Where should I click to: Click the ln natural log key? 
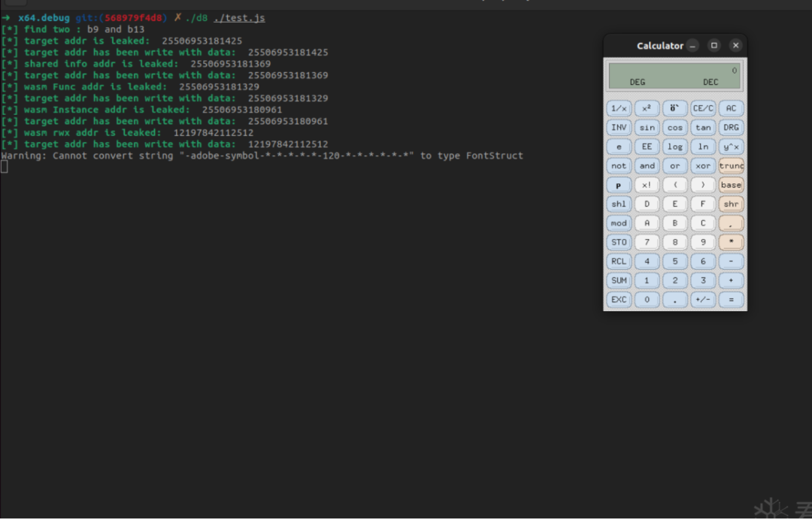pos(703,147)
